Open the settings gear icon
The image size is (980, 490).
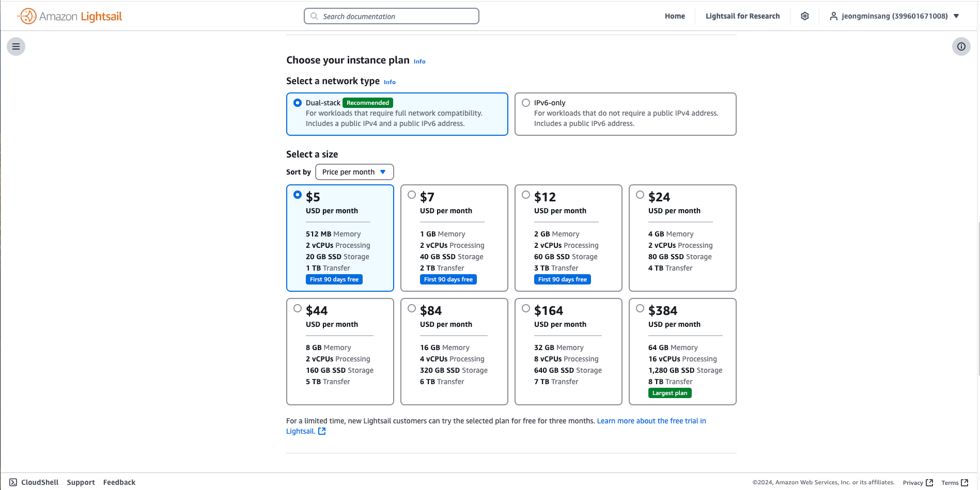tap(805, 16)
